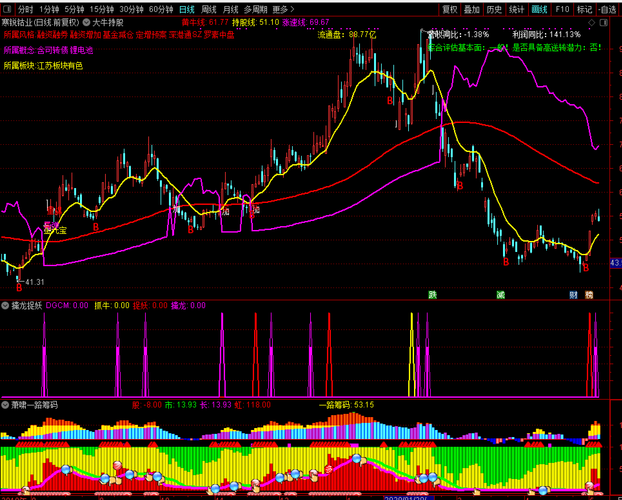622x500 pixels.
Task: Click the 统计 statistics button
Action: 517,9
